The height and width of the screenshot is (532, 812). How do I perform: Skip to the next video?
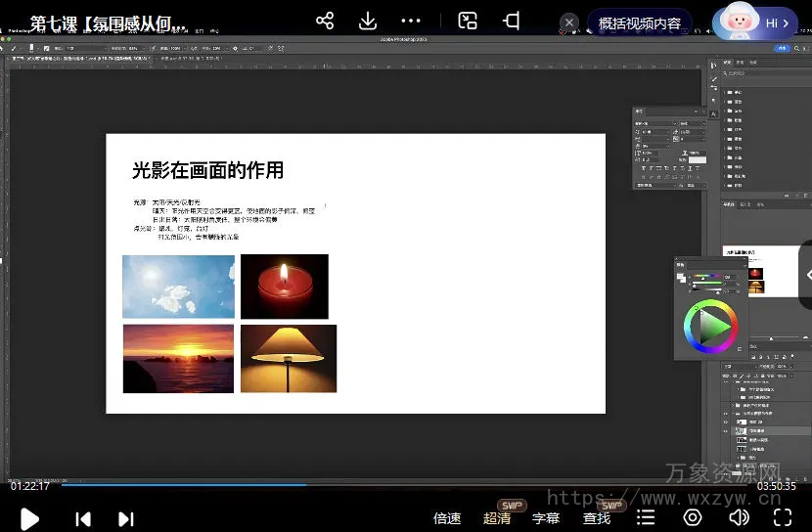pos(125,519)
